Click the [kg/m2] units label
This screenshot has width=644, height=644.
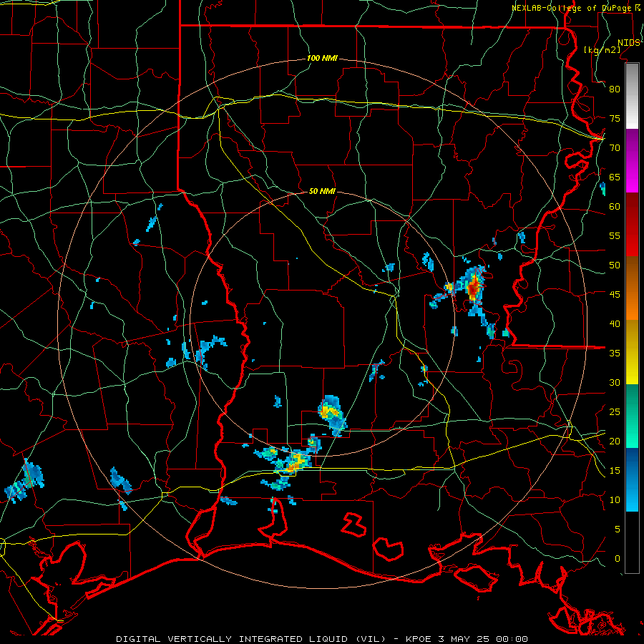point(602,50)
